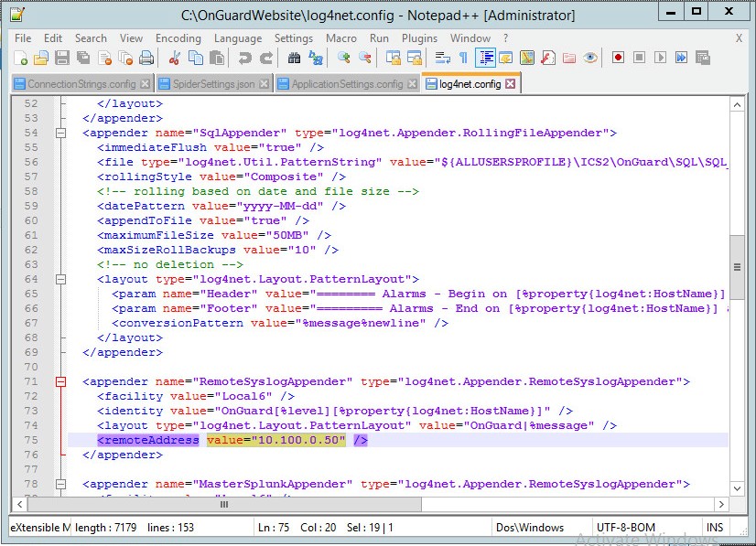Click the Save All toolbar icon
The width and height of the screenshot is (756, 546).
point(83,58)
